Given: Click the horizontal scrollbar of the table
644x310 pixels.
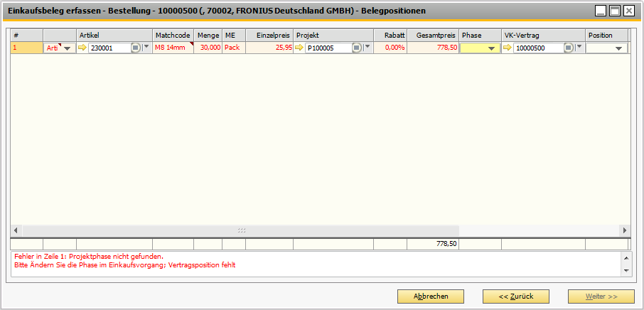Looking at the screenshot, I should click(242, 230).
